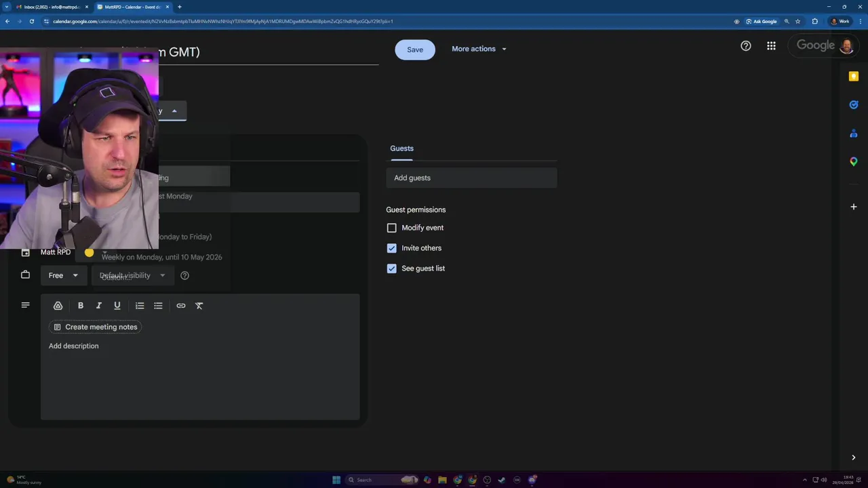Reload the calendar page

coord(31,22)
